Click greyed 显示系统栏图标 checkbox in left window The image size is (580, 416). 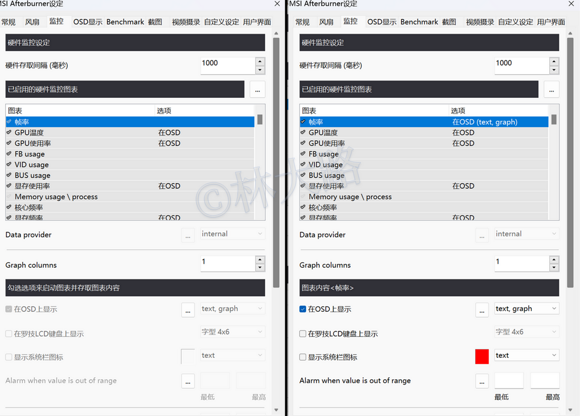coord(9,357)
